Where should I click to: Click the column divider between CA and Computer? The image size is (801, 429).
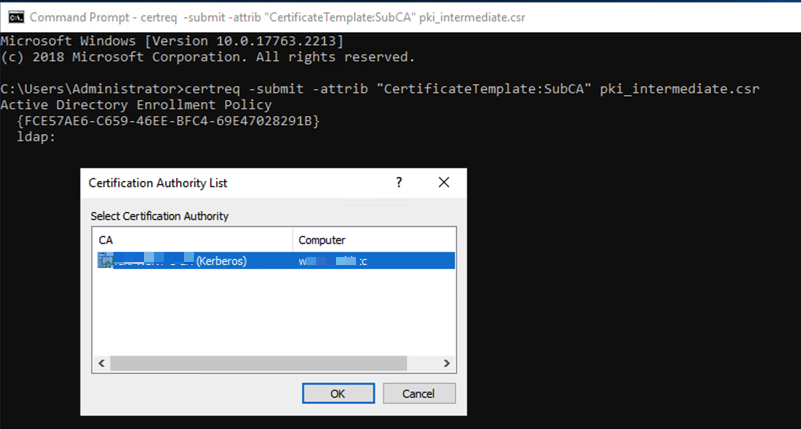293,240
